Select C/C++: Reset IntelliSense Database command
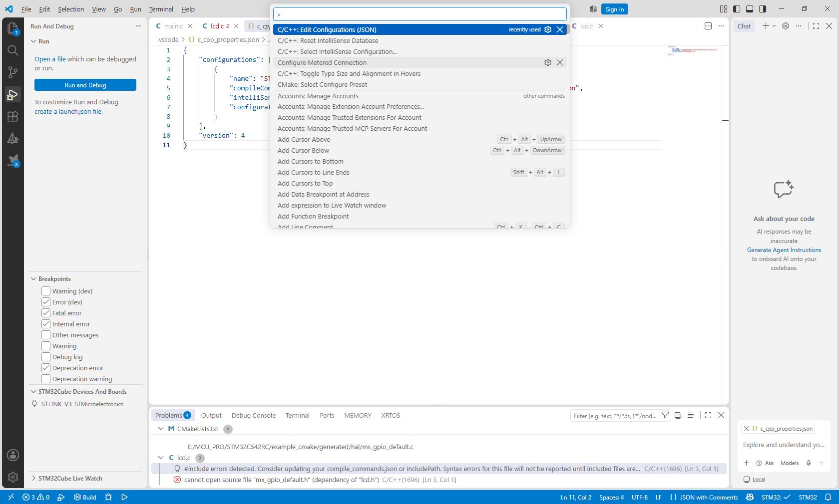This screenshot has width=839, height=504. 419,40
